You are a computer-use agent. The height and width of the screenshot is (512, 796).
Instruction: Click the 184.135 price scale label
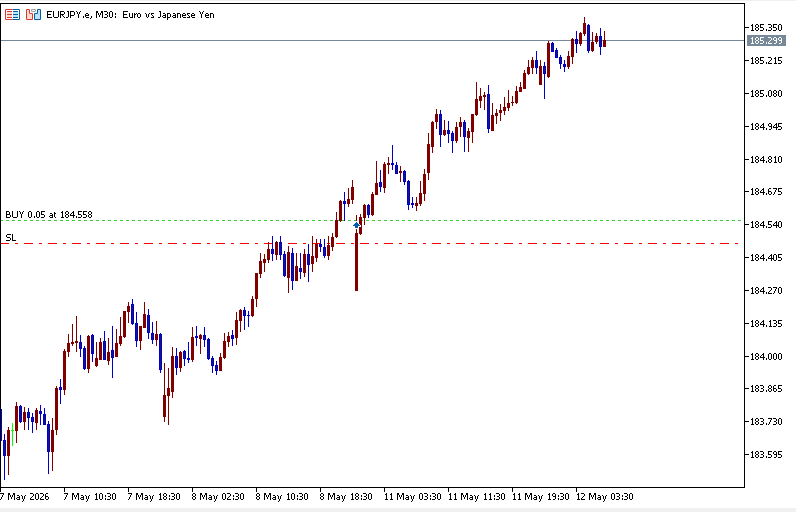(766, 324)
